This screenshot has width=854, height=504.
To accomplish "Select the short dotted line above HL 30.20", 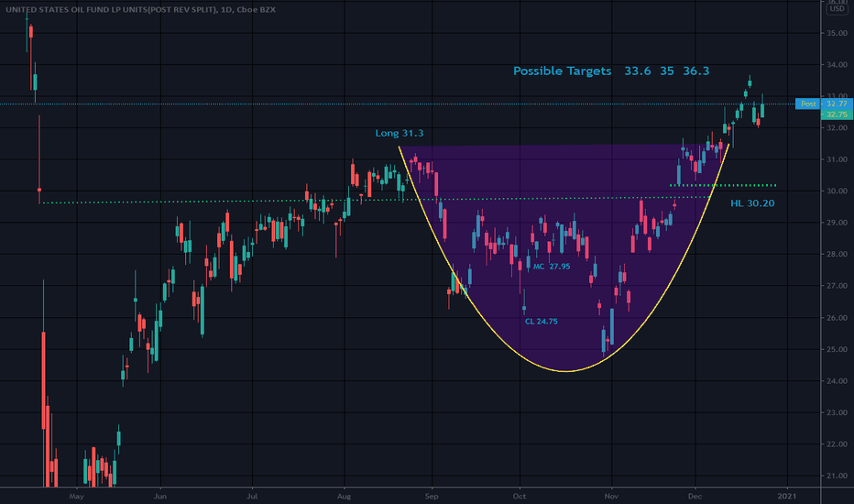I will tap(723, 186).
